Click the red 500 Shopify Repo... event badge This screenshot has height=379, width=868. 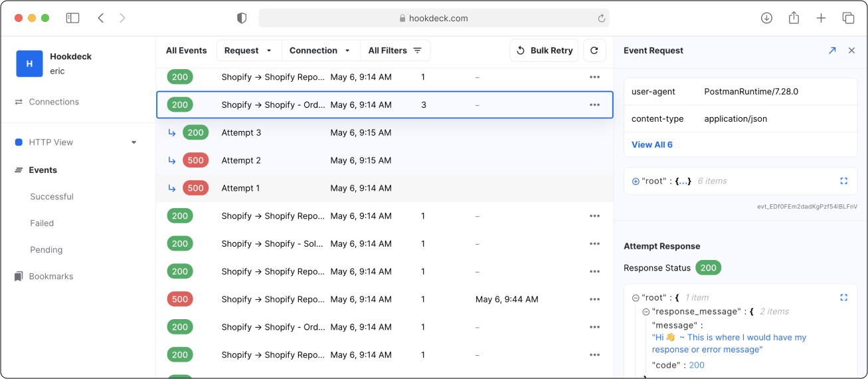[x=180, y=299]
